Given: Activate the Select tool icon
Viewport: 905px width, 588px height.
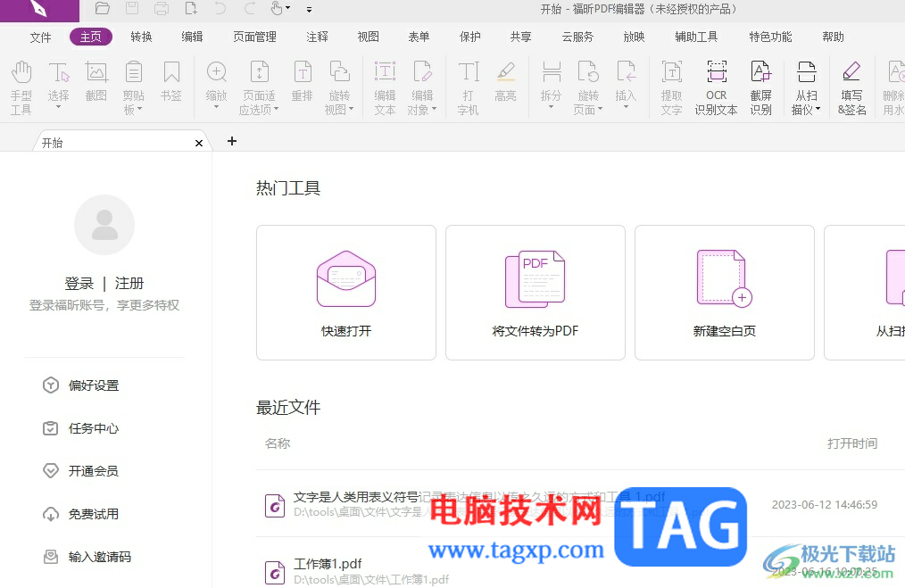Looking at the screenshot, I should pos(58,73).
